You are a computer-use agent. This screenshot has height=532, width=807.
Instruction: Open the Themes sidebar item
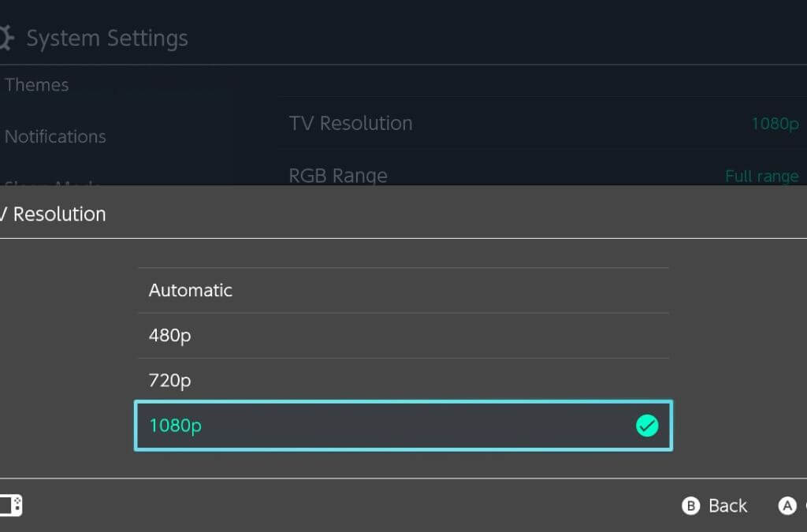37,85
